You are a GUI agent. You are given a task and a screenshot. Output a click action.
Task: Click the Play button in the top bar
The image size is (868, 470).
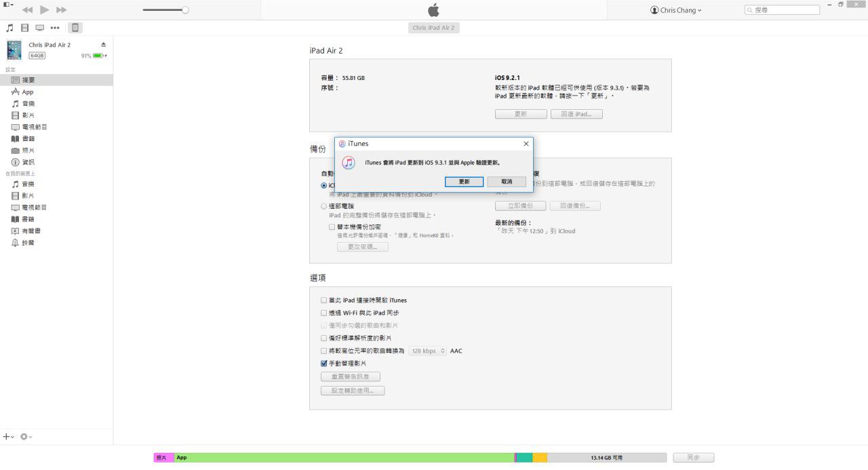45,9
